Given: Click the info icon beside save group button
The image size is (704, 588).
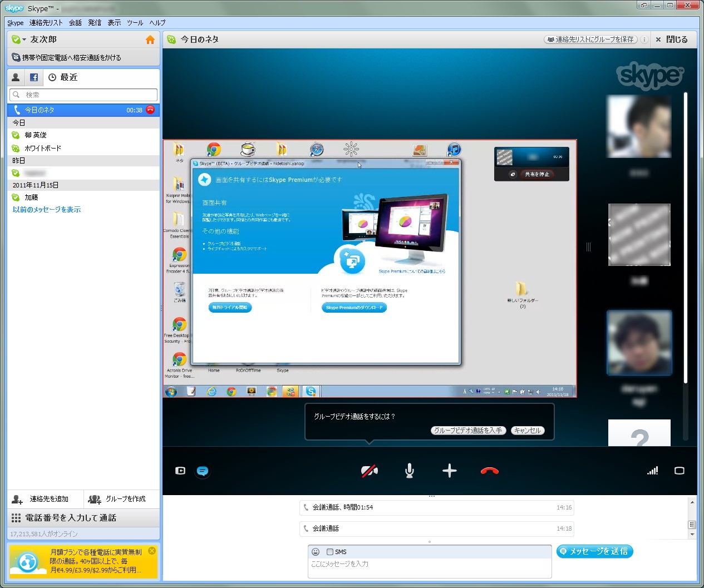Looking at the screenshot, I should (644, 39).
